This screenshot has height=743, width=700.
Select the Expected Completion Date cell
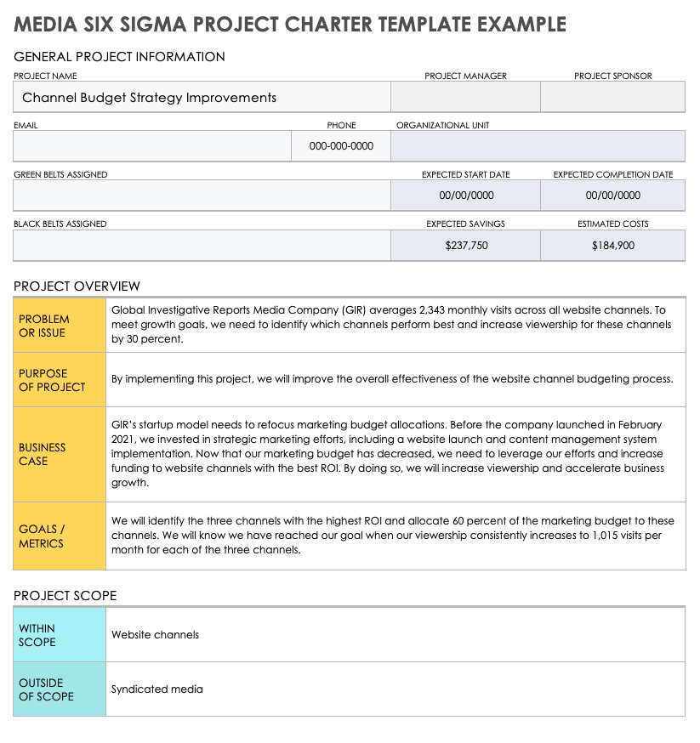612,196
